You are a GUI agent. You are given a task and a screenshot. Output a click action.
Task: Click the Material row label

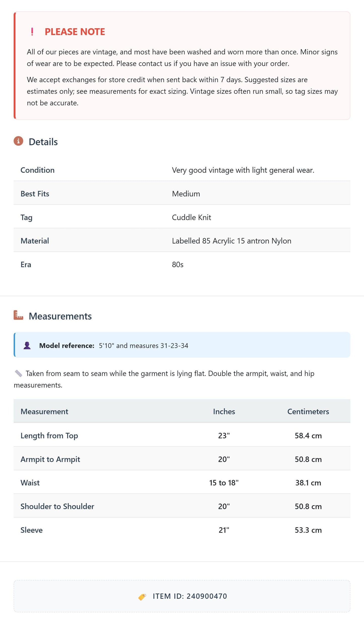click(35, 241)
